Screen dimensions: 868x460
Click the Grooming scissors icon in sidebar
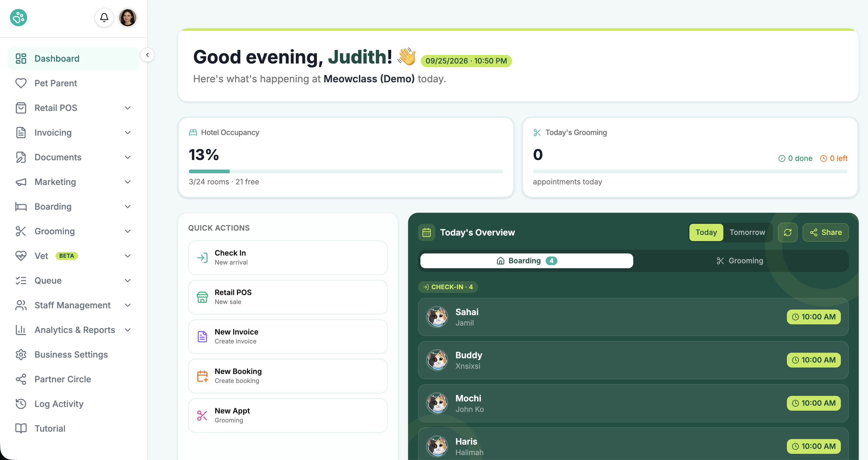pos(21,231)
